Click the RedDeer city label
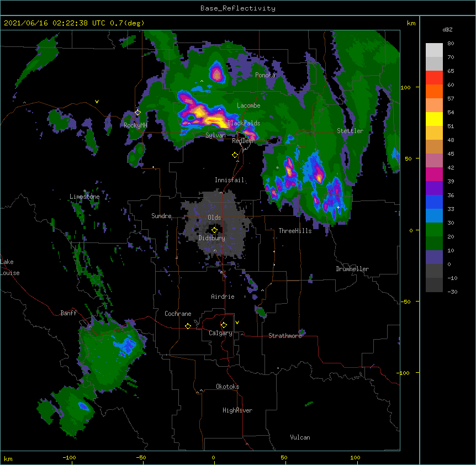The width and height of the screenshot is (476, 465). pos(243,141)
